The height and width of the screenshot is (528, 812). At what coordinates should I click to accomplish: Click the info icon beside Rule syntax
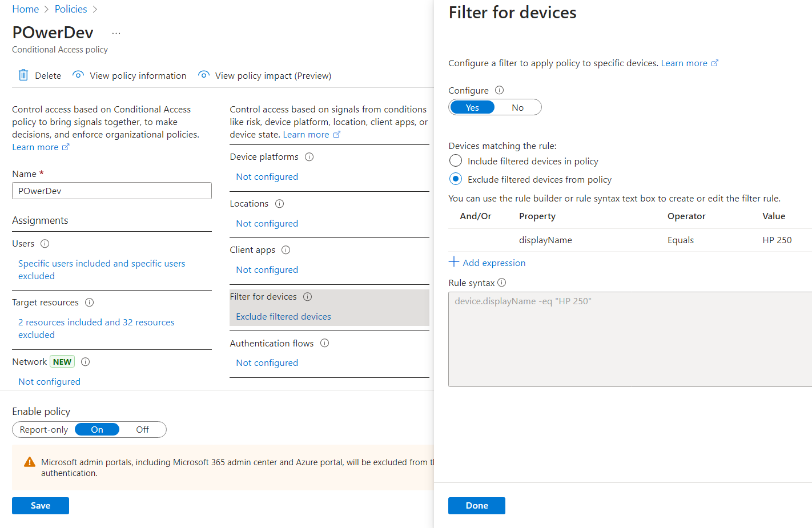click(x=502, y=283)
